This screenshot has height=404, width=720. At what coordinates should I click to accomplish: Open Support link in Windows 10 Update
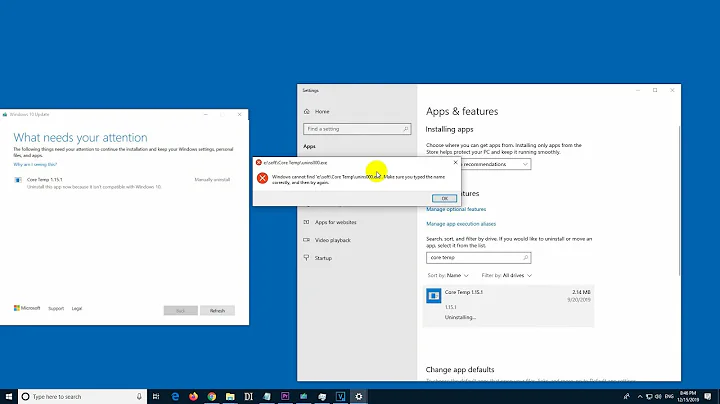(x=56, y=309)
